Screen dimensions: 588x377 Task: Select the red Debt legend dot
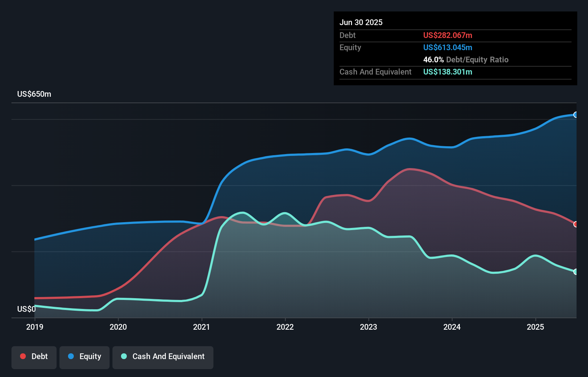click(x=22, y=356)
